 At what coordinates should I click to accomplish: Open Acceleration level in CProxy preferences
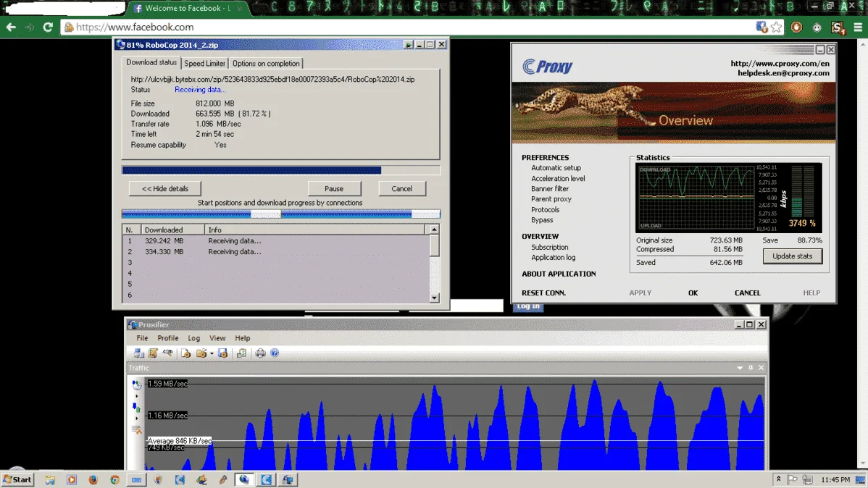tap(558, 179)
